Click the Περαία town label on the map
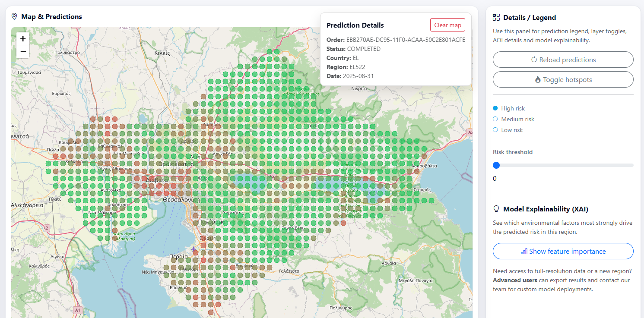This screenshot has height=318, width=644. [178, 256]
